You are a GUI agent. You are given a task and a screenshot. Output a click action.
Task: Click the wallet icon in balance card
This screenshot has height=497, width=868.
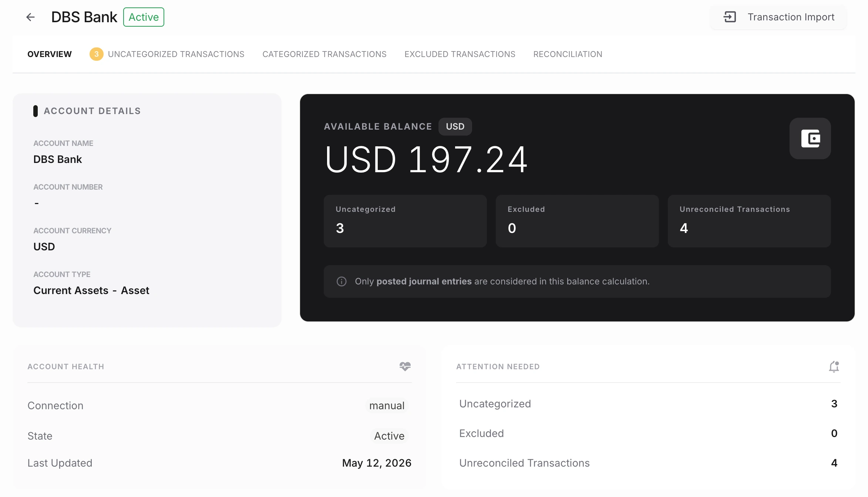[810, 139]
